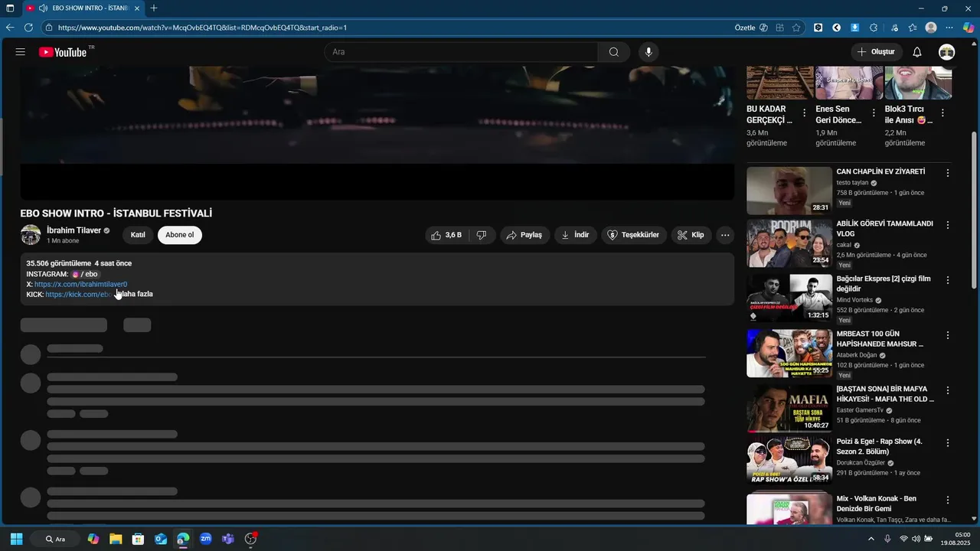Click the Katıl join button

[x=138, y=235]
